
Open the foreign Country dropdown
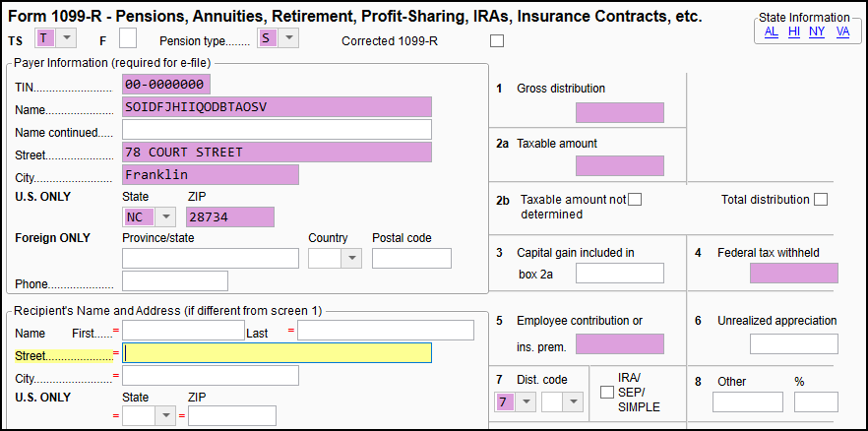pos(350,259)
